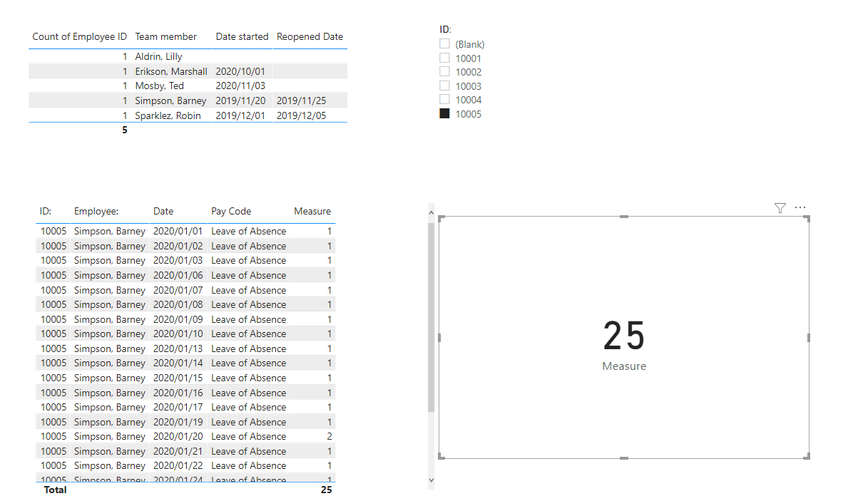The height and width of the screenshot is (496, 868).
Task: Click the 2019/12/05 reopened date cell
Action: point(302,115)
